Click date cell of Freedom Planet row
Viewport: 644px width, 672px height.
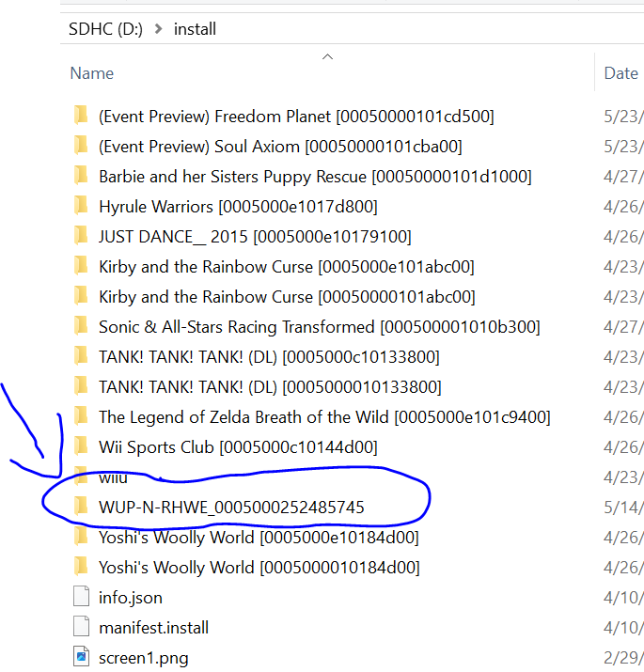[623, 117]
